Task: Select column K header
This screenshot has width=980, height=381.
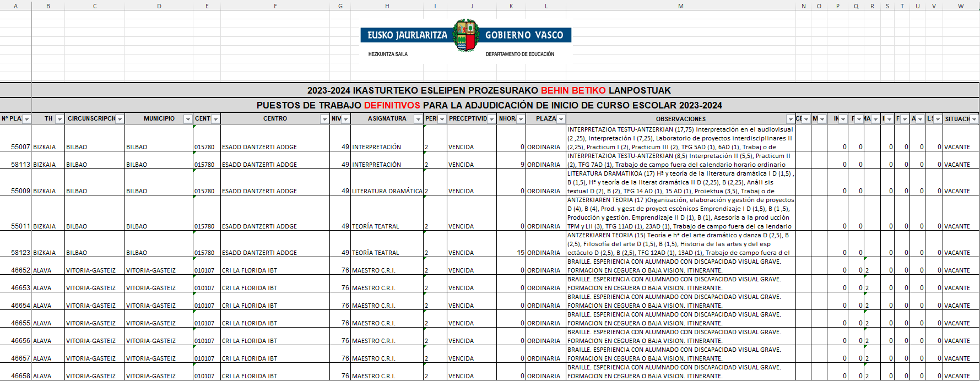Action: (511, 6)
